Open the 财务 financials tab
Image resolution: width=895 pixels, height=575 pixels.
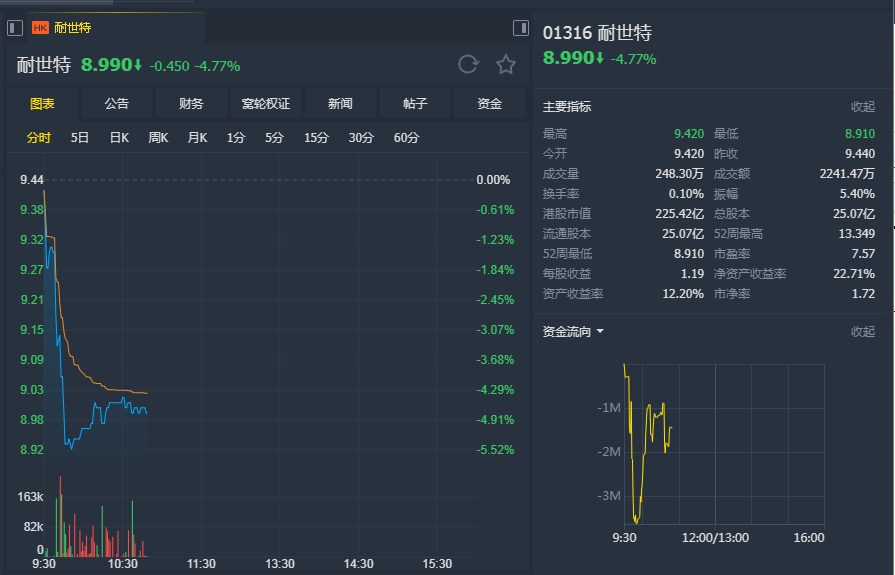pos(191,104)
